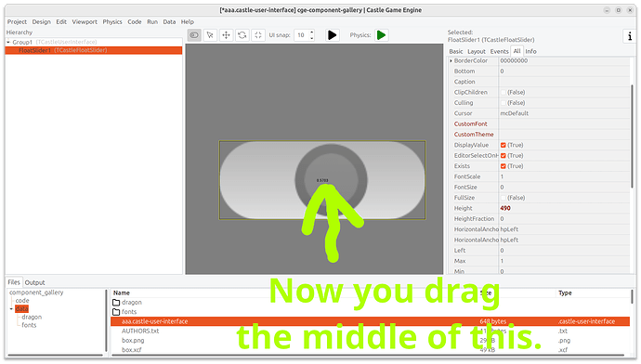Start the green Physics play button
Viewport: 641px width, 364px height.
(x=382, y=35)
